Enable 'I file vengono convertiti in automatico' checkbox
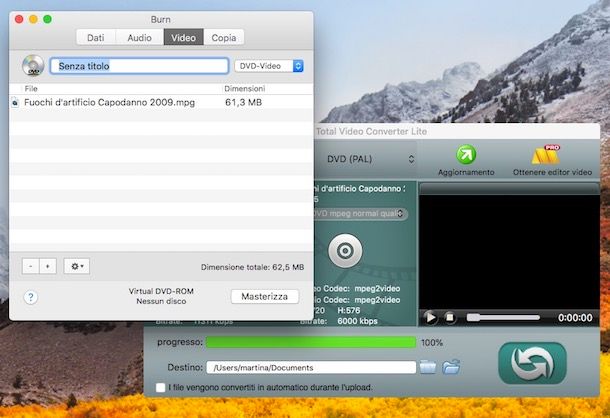Viewport: 610px width, 418px height. (x=161, y=388)
